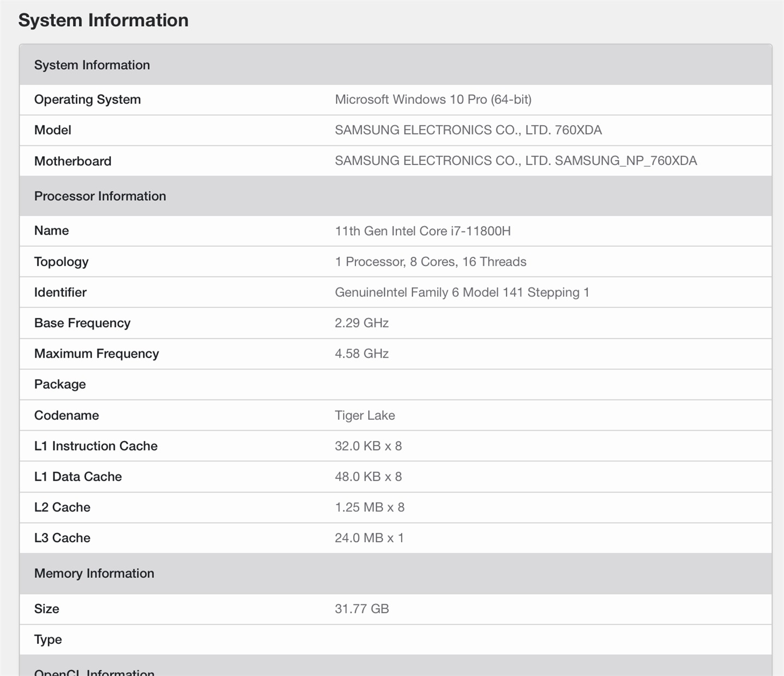784x676 pixels.
Task: Select the '1.25 MB x 8' cache value
Action: [370, 507]
